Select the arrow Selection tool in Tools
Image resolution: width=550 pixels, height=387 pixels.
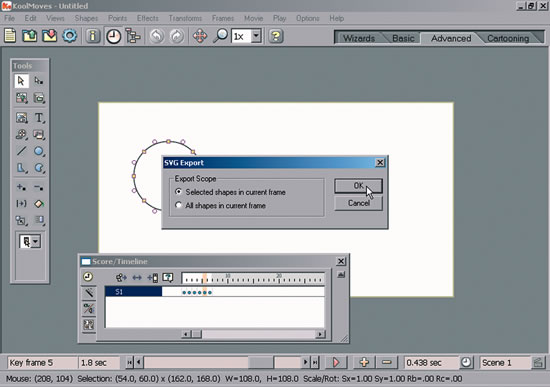21,81
